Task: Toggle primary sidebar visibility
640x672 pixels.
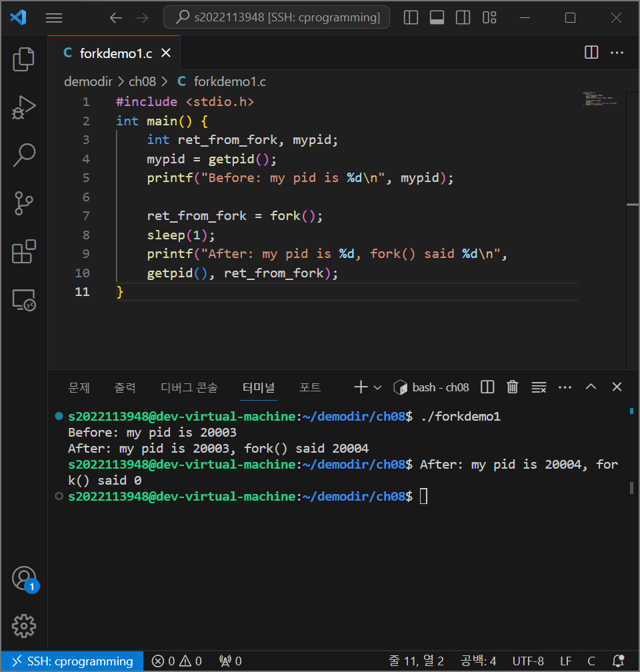Action: (411, 17)
